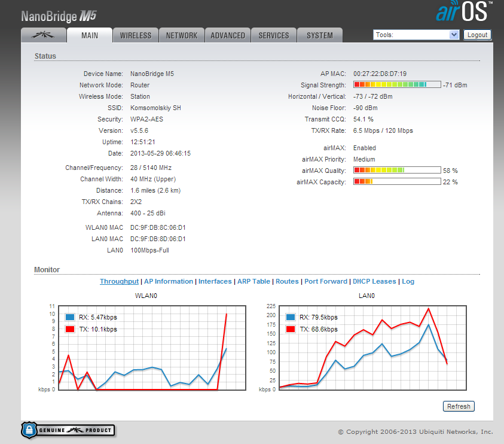Click the NanoBridge M5 product logo
The height and width of the screenshot is (444, 504).
point(59,16)
